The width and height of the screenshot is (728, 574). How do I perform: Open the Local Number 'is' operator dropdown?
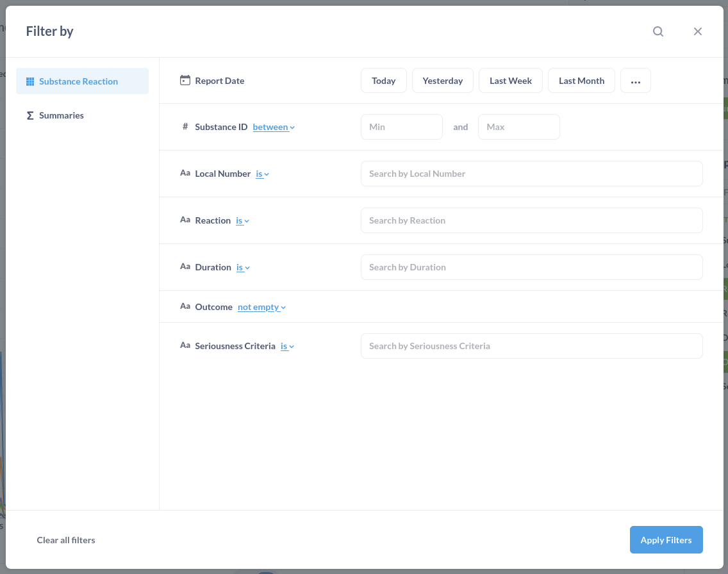262,174
